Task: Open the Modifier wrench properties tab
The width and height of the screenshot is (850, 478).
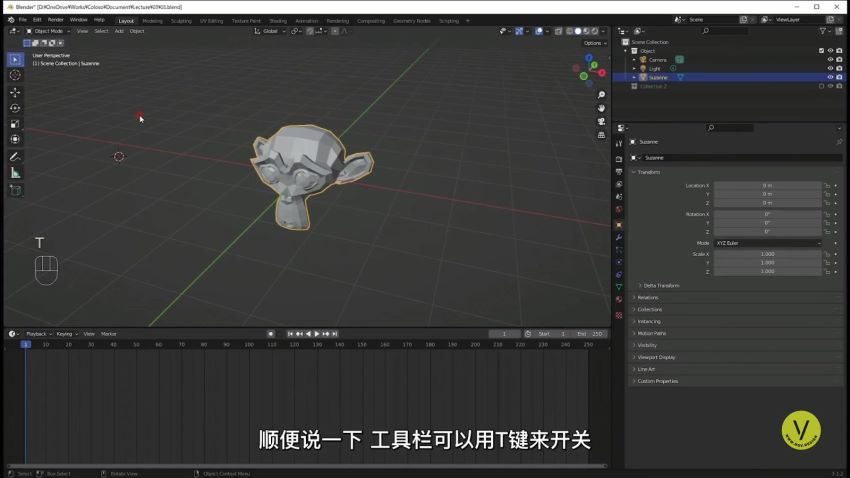Action: pyautogui.click(x=619, y=237)
